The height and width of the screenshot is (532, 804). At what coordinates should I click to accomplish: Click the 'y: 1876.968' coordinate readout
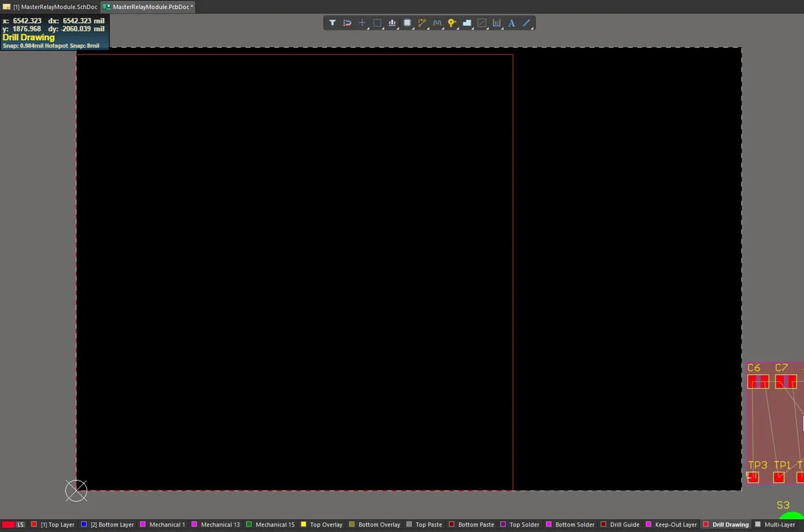(22, 28)
